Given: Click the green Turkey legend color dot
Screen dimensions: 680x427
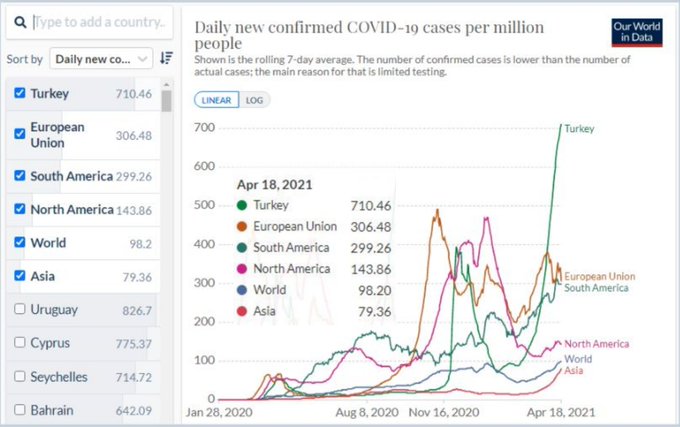Looking at the screenshot, I should tap(242, 205).
